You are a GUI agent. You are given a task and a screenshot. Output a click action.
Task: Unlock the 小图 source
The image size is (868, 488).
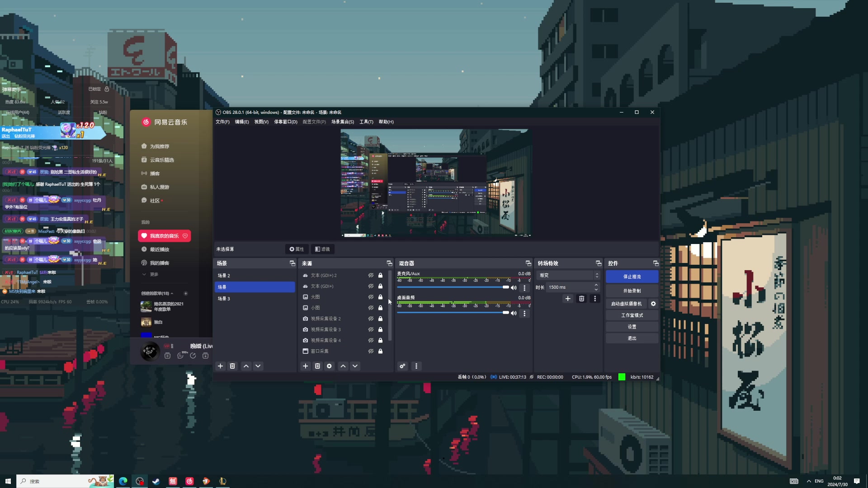[x=380, y=308]
